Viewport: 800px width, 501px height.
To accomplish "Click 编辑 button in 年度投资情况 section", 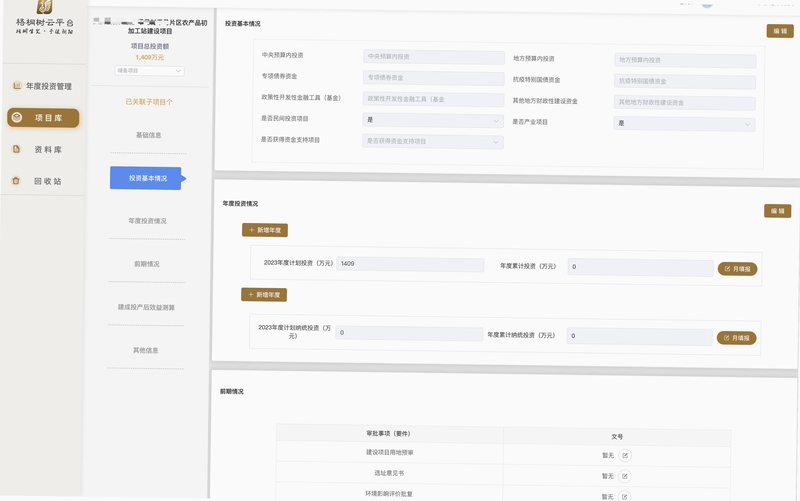I will click(x=777, y=211).
